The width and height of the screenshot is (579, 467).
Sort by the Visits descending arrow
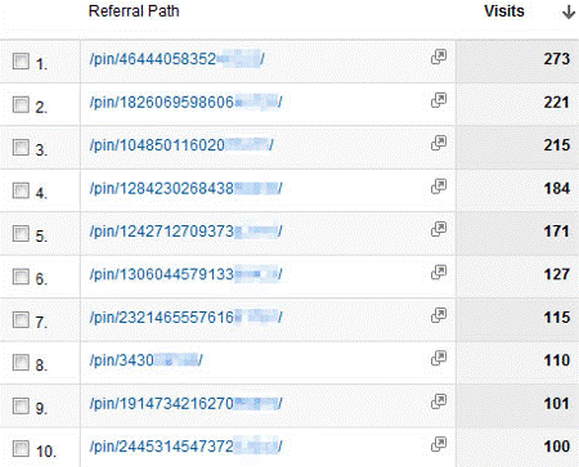[569, 12]
